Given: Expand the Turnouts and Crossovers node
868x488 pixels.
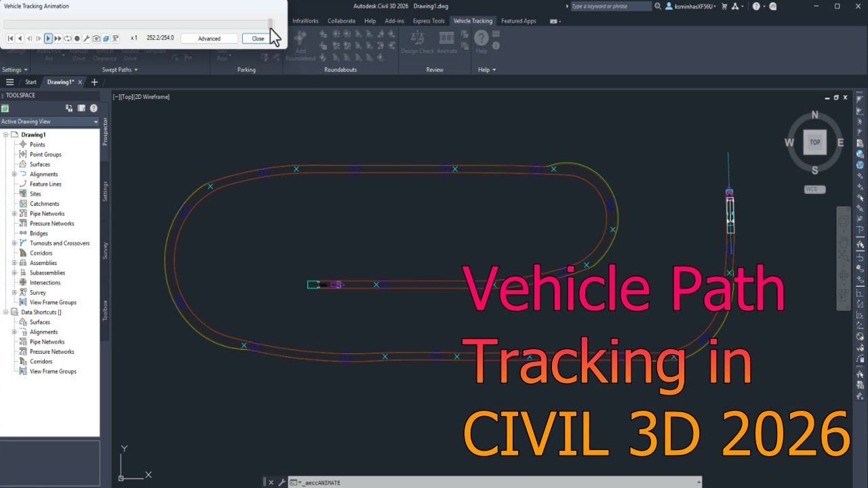Looking at the screenshot, I should coord(14,243).
